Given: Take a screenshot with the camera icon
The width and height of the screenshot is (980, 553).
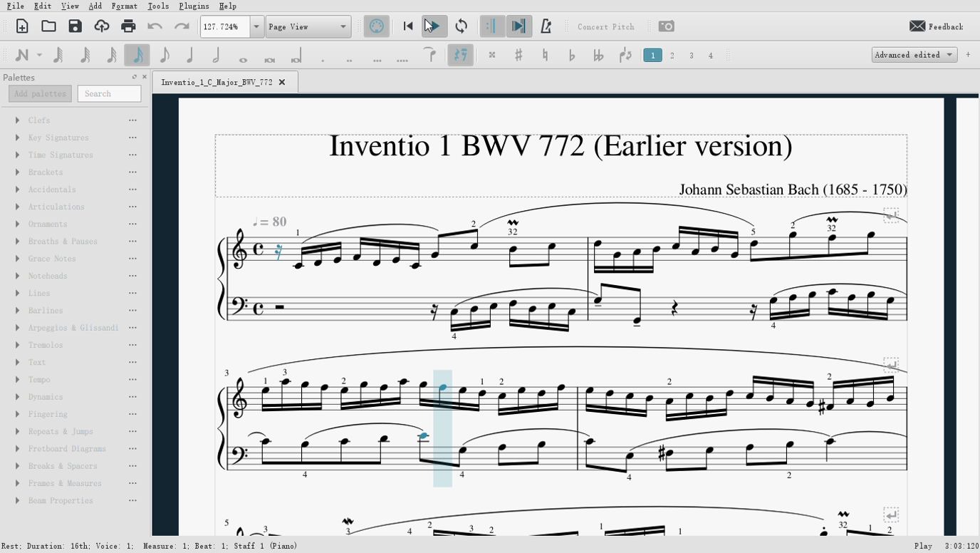Looking at the screenshot, I should pyautogui.click(x=666, y=26).
